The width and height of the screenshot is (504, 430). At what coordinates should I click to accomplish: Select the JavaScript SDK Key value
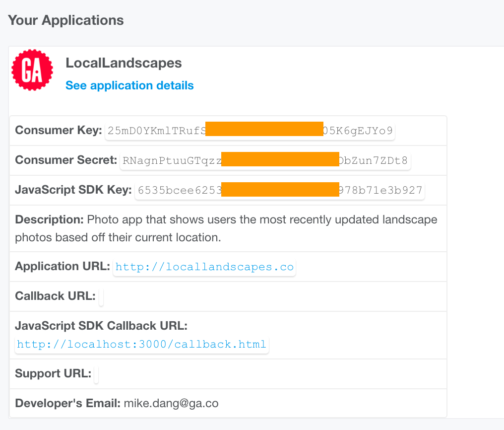point(280,190)
